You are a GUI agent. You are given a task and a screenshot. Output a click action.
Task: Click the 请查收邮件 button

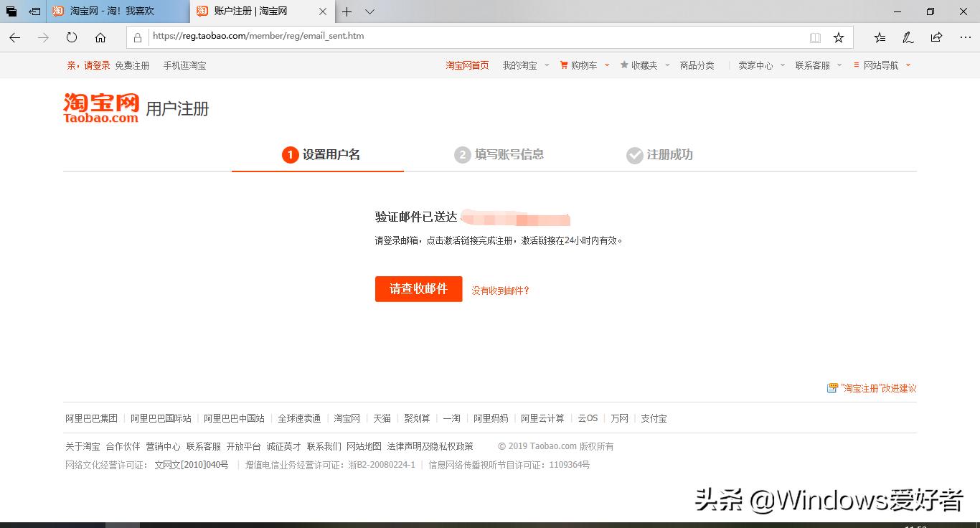pos(418,289)
